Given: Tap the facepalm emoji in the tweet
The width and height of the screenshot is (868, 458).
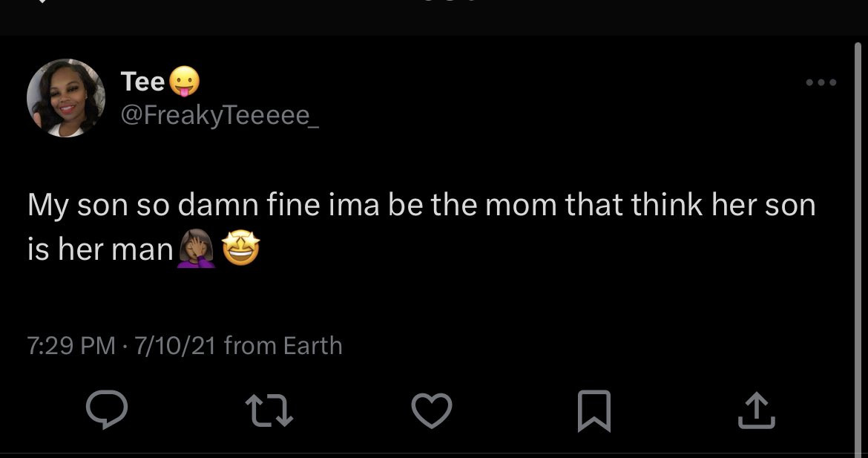Looking at the screenshot, I should coord(197,249).
